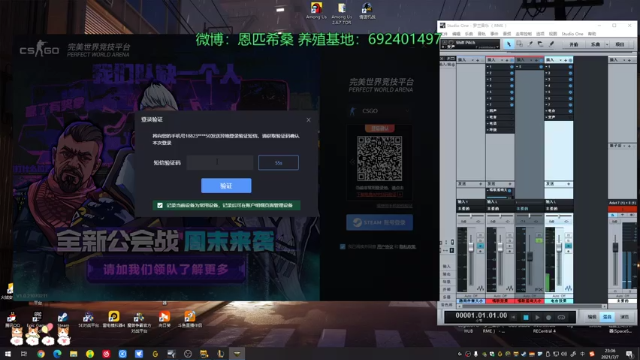Click the SMS verification code input field
Image resolution: width=640 pixels, height=360 pixels.
point(220,163)
